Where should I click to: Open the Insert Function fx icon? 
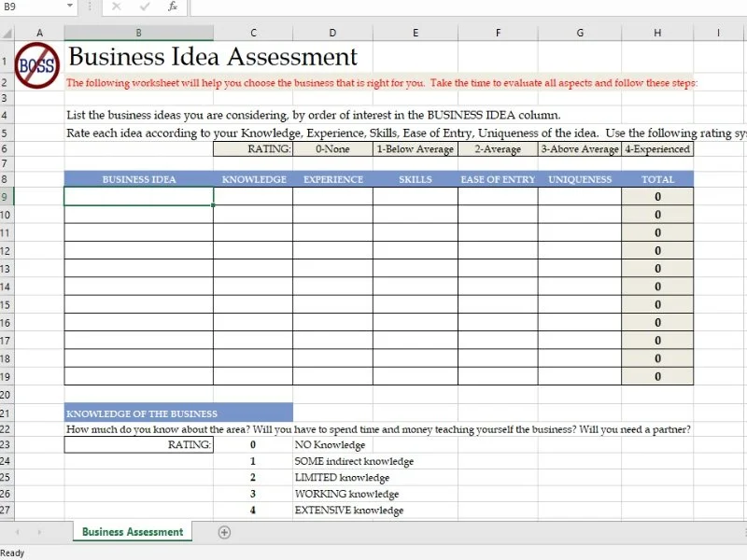[x=173, y=7]
